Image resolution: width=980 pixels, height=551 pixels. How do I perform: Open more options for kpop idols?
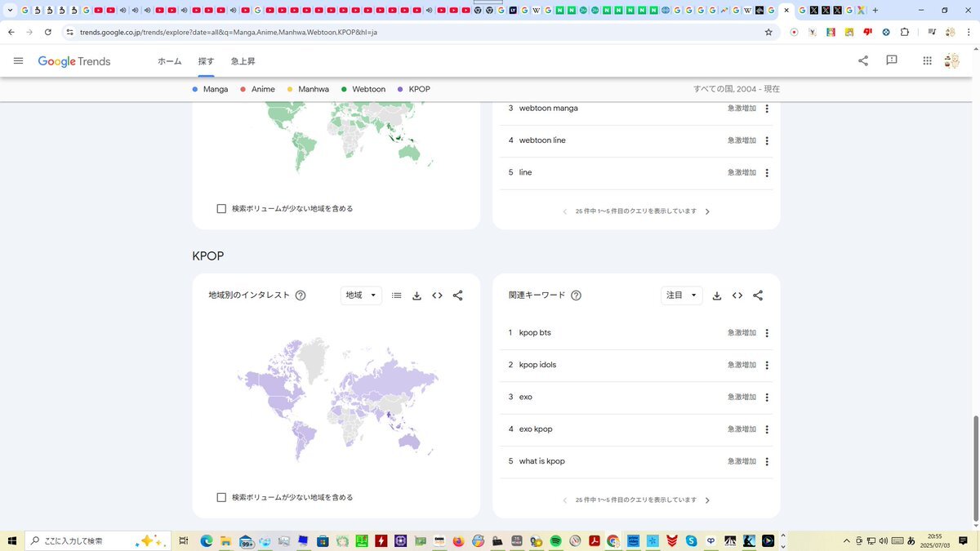[x=767, y=365]
